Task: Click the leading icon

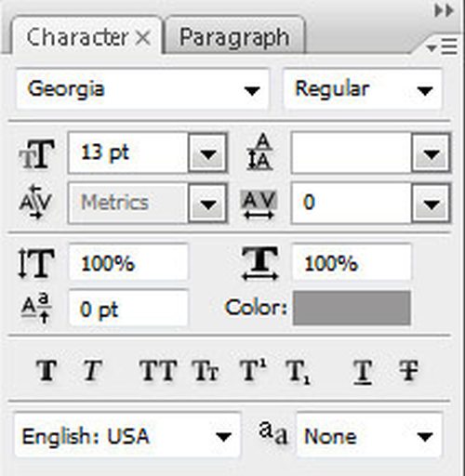Action: coord(259,152)
